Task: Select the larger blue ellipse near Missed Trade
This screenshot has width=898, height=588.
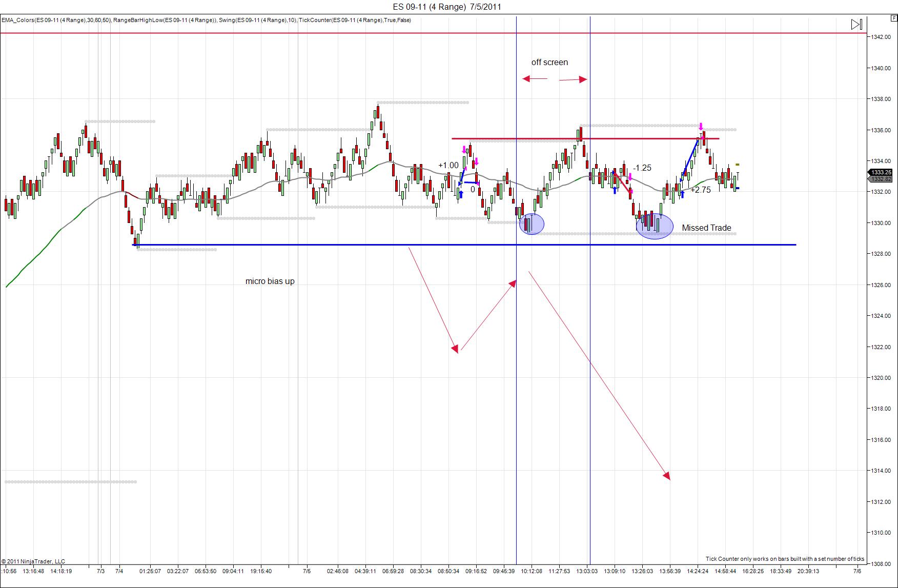Action: pyautogui.click(x=655, y=226)
